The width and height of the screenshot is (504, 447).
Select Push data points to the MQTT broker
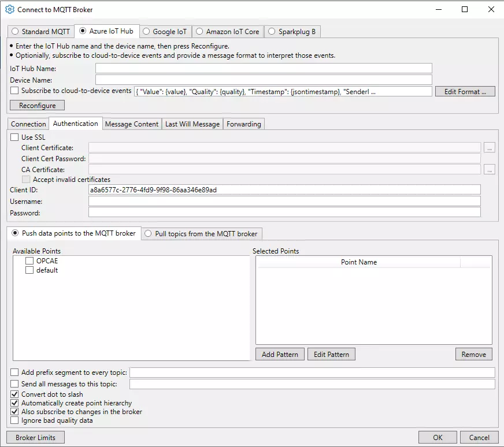coord(15,233)
